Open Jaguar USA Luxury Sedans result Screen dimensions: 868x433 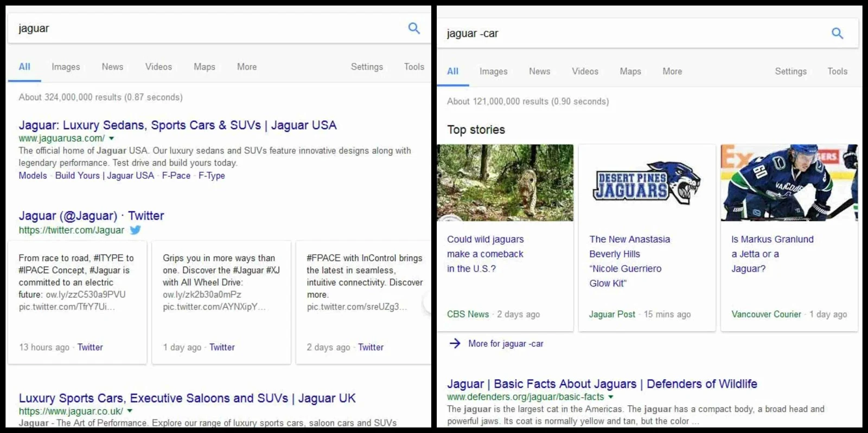[x=177, y=125]
